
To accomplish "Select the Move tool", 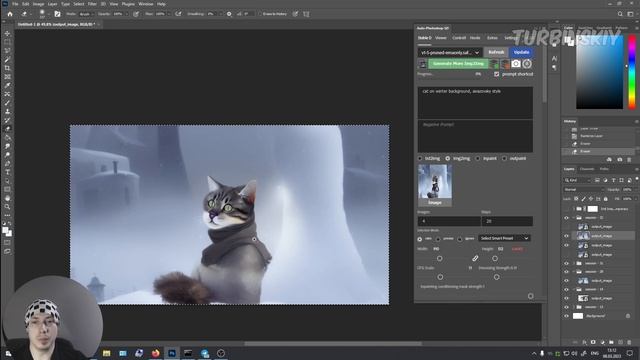I will tap(7, 33).
